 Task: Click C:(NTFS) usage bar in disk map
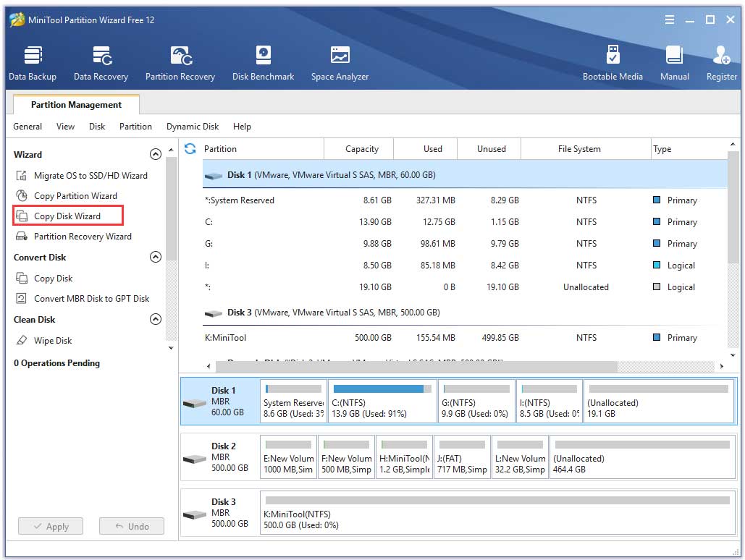tap(382, 389)
